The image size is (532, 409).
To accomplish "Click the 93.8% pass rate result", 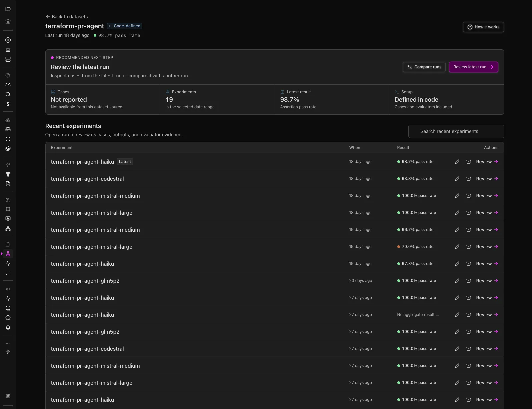I will point(415,179).
